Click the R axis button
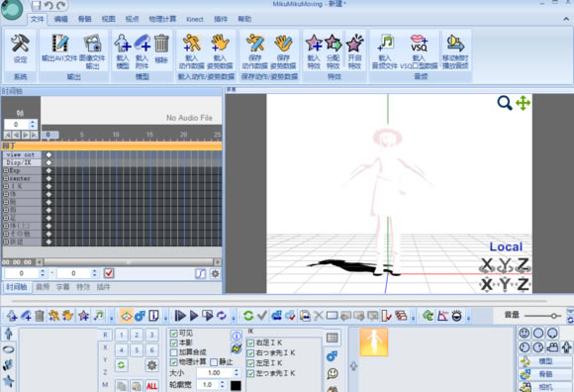The image size is (574, 392). (105, 335)
